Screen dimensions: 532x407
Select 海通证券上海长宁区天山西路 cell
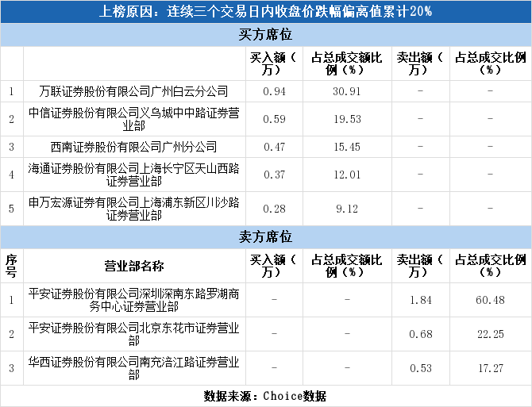tap(133, 175)
